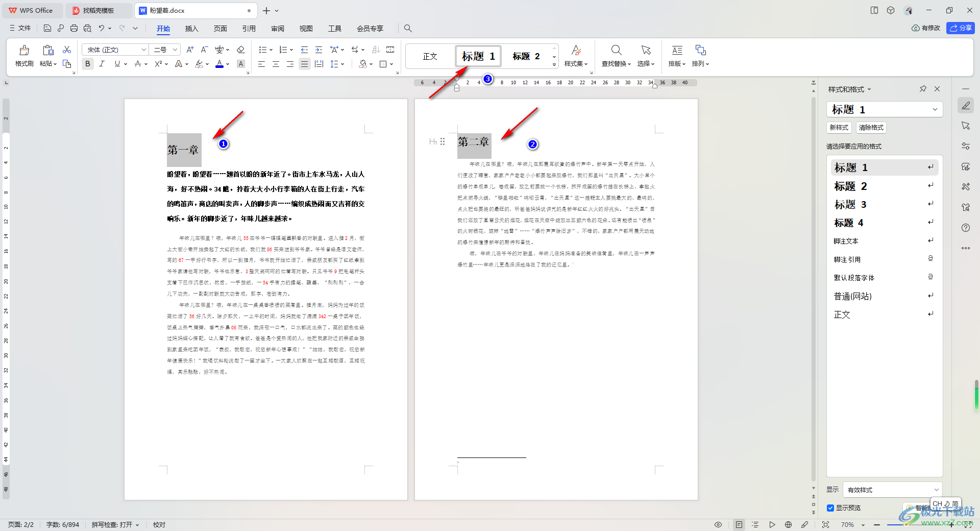Click the Find and Replace magnifier icon
The width and height of the screenshot is (980, 531).
coord(616,50)
